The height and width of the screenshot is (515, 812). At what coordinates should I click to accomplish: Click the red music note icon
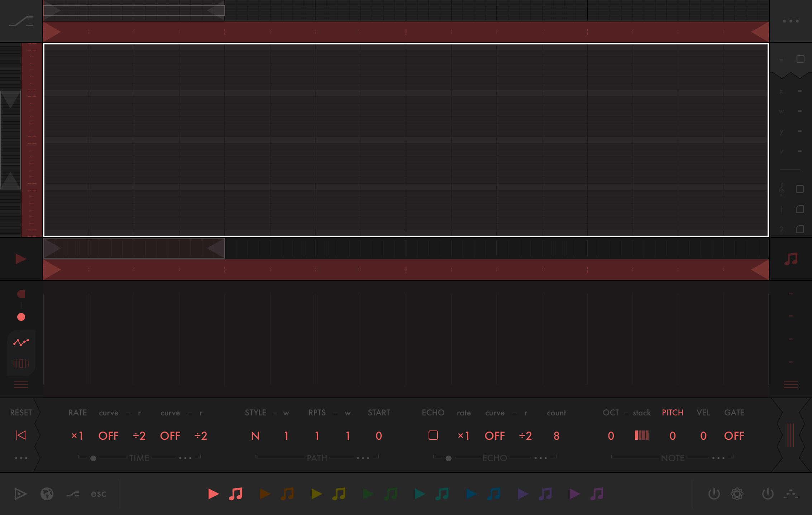(236, 494)
